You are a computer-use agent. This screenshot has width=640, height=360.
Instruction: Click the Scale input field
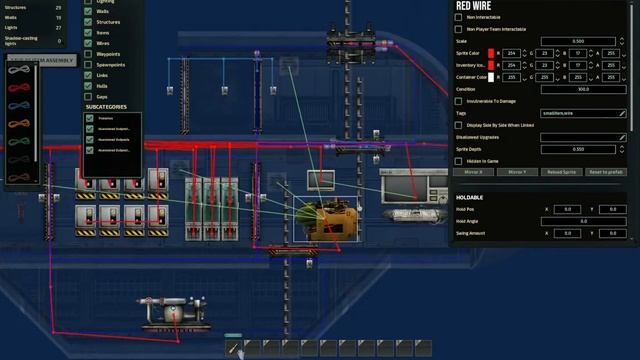578,41
